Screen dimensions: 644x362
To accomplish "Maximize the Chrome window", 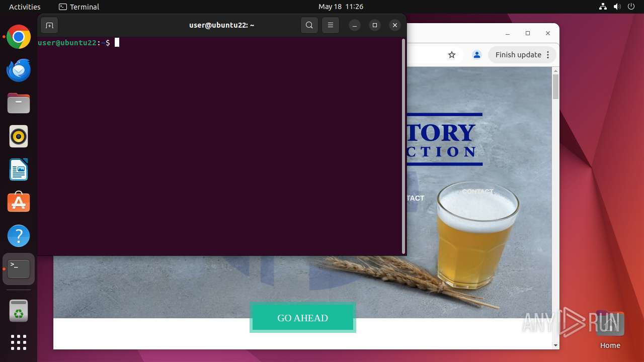I will coord(528,33).
